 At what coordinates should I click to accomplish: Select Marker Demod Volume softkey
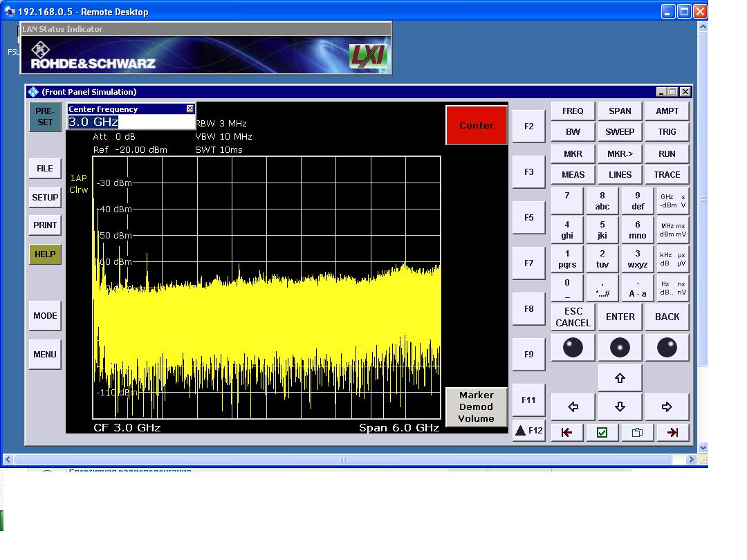pos(477,407)
